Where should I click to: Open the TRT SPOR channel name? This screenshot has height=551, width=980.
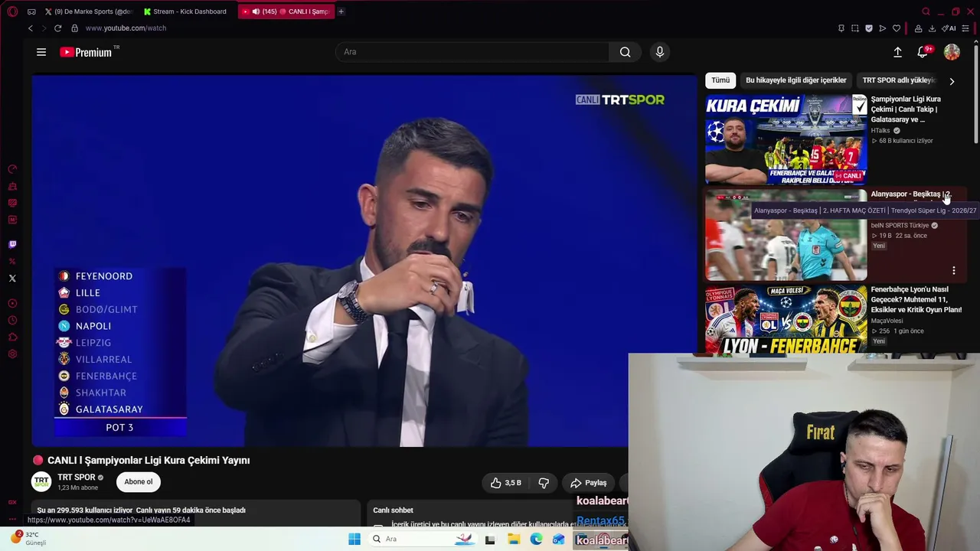(x=77, y=478)
